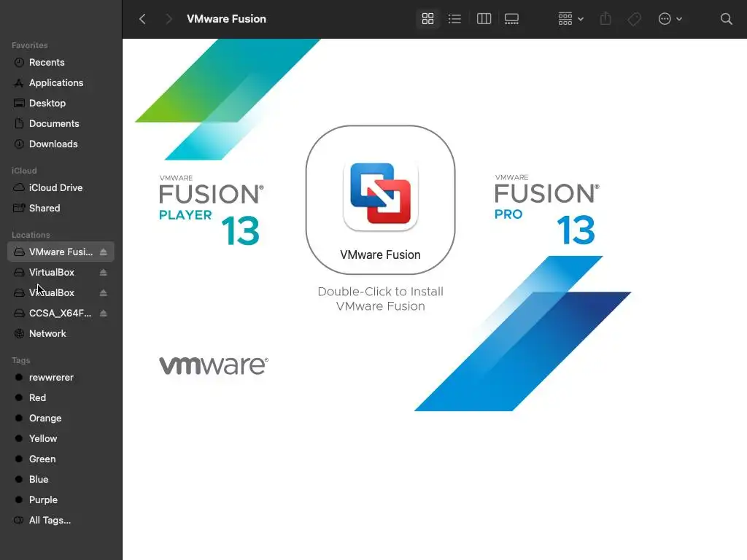This screenshot has width=747, height=560.
Task: Open Documents in sidebar
Action: (61, 124)
